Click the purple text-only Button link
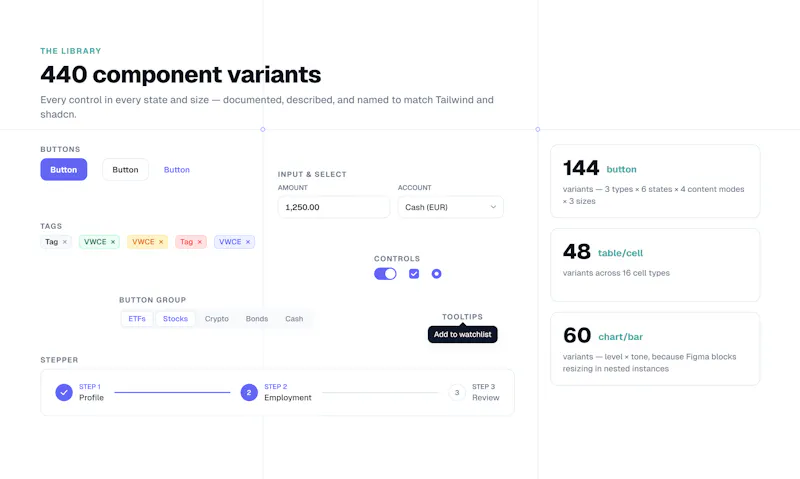 (x=177, y=169)
